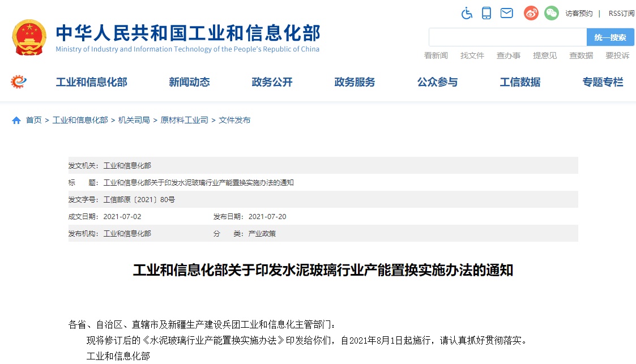Click the 统一搜索 button
Screen dimensions: 636x364
coord(610,37)
